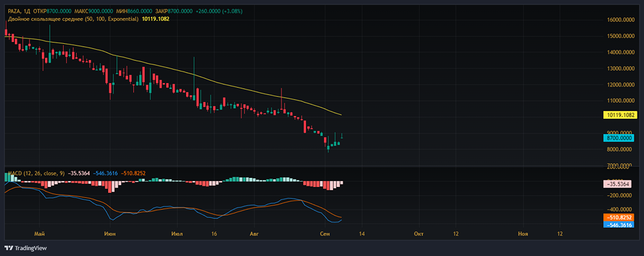The height and width of the screenshot is (256, 644).
Task: Click the 16 date label on the time axis
Action: tap(214, 234)
